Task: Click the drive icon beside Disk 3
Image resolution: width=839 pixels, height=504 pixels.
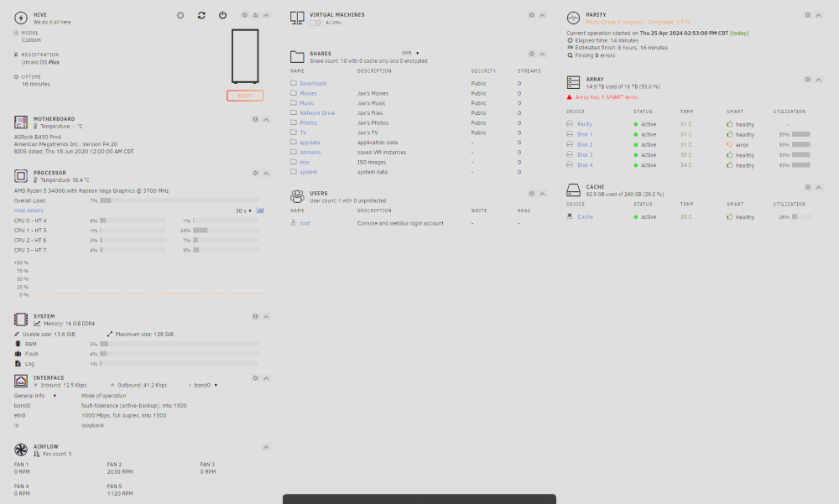Action: (570, 154)
